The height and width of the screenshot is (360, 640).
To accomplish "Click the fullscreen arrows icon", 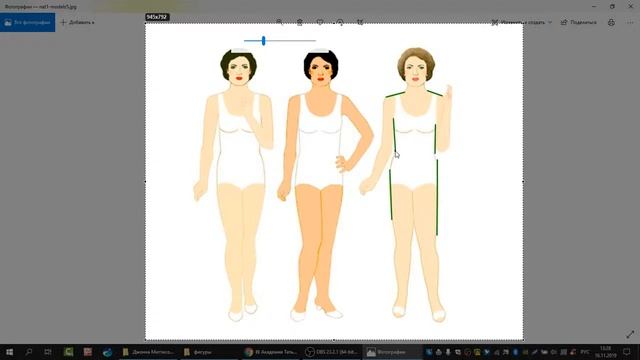I will [x=630, y=334].
